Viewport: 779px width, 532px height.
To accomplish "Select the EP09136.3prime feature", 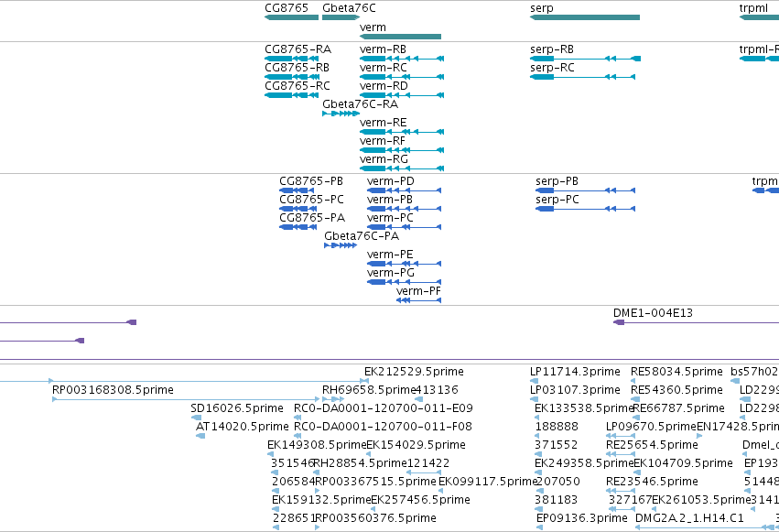I will click(x=540, y=527).
